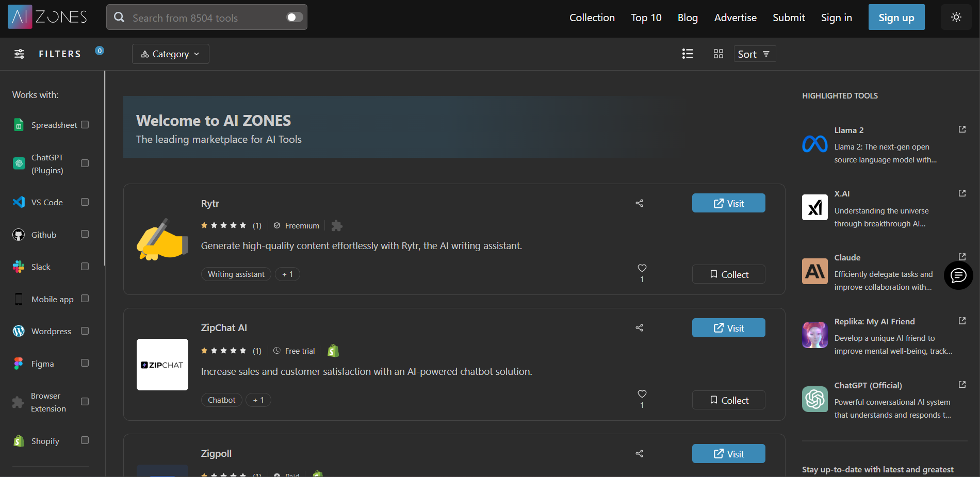
Task: Click Rytr star rating
Action: coord(223,225)
